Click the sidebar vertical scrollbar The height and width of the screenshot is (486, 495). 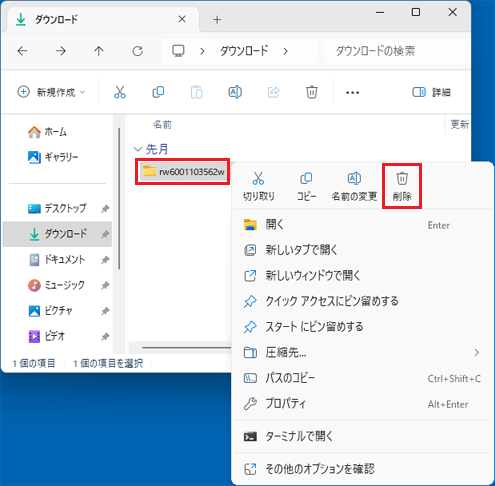point(119,198)
